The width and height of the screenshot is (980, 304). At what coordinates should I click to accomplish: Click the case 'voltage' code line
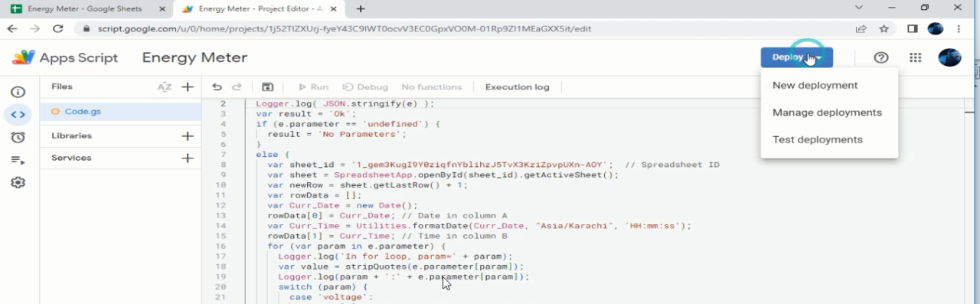(x=331, y=297)
